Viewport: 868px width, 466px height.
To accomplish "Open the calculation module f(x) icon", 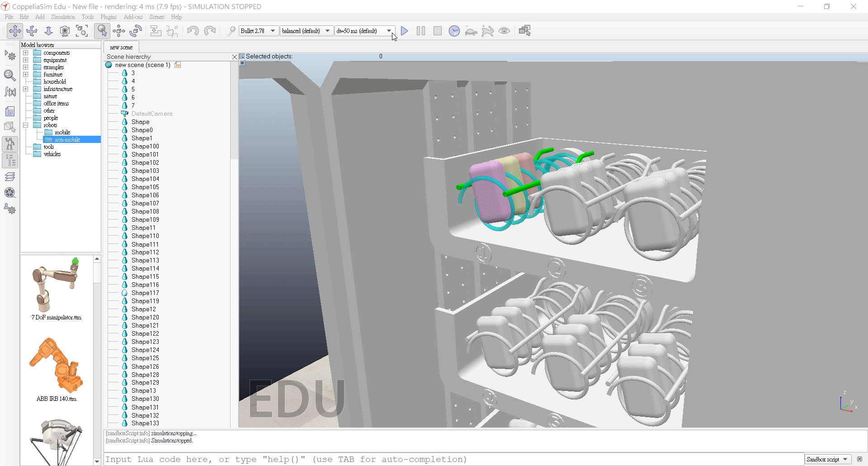I will [x=10, y=92].
